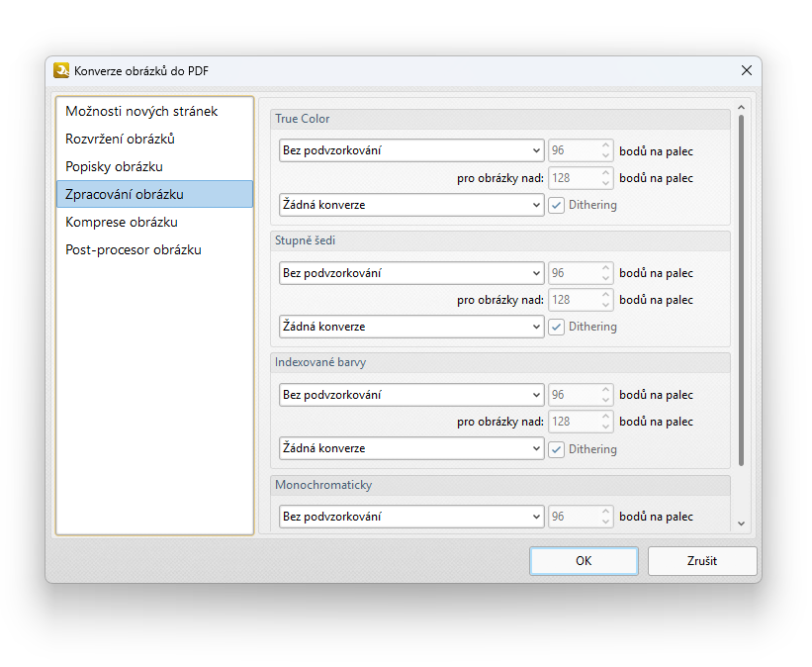The width and height of the screenshot is (812, 667).
Task: Increase Indexované barvy 128 threshold spinner
Action: click(x=606, y=417)
